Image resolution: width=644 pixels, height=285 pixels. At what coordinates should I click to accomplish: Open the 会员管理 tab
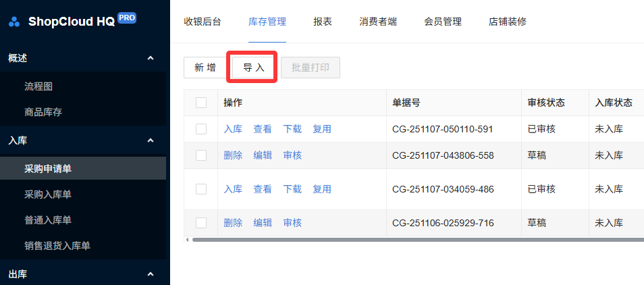[442, 22]
